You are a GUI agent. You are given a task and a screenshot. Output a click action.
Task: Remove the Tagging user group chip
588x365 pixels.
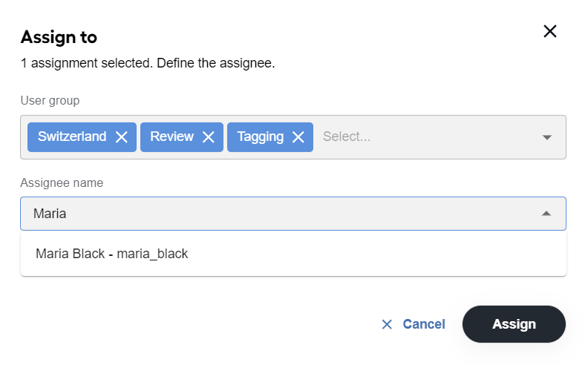tap(298, 137)
